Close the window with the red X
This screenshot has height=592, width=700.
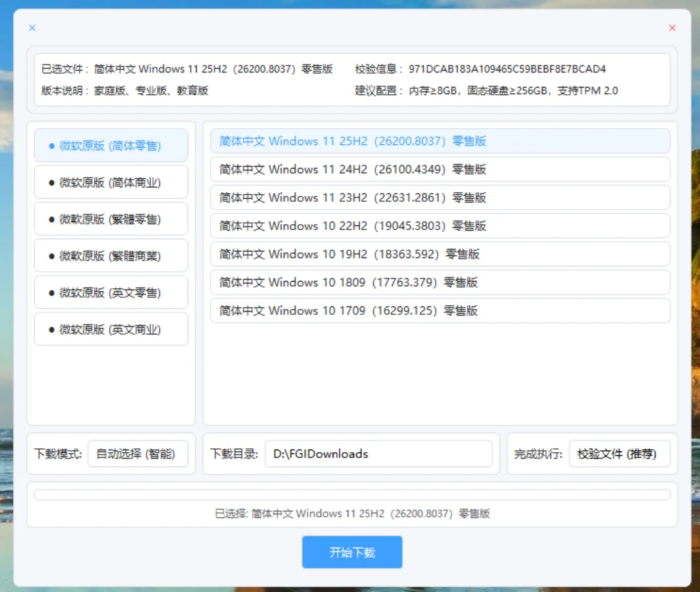672,27
